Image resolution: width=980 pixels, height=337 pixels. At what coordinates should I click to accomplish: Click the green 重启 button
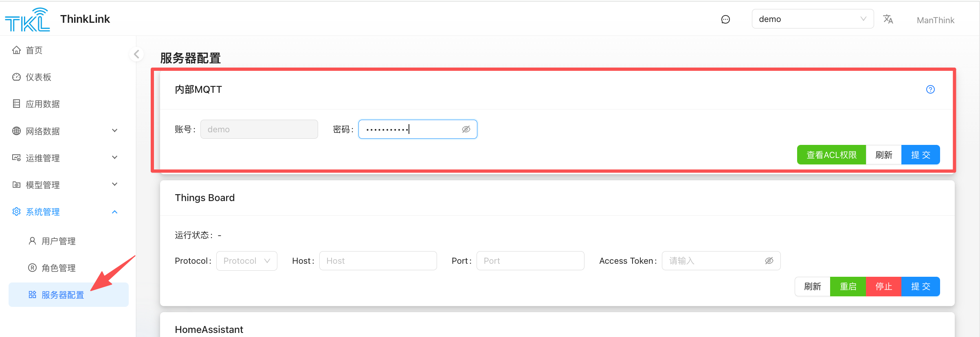coord(848,287)
